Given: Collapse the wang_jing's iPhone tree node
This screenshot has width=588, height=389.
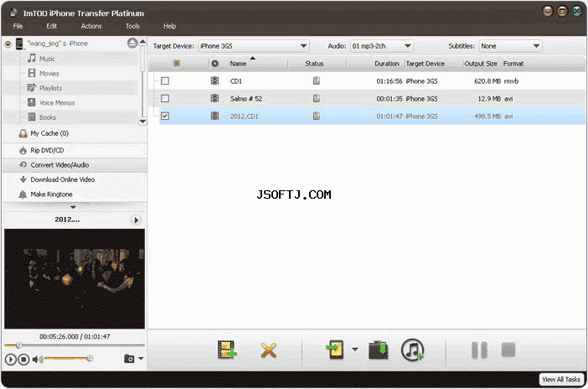Looking at the screenshot, I should pos(8,44).
